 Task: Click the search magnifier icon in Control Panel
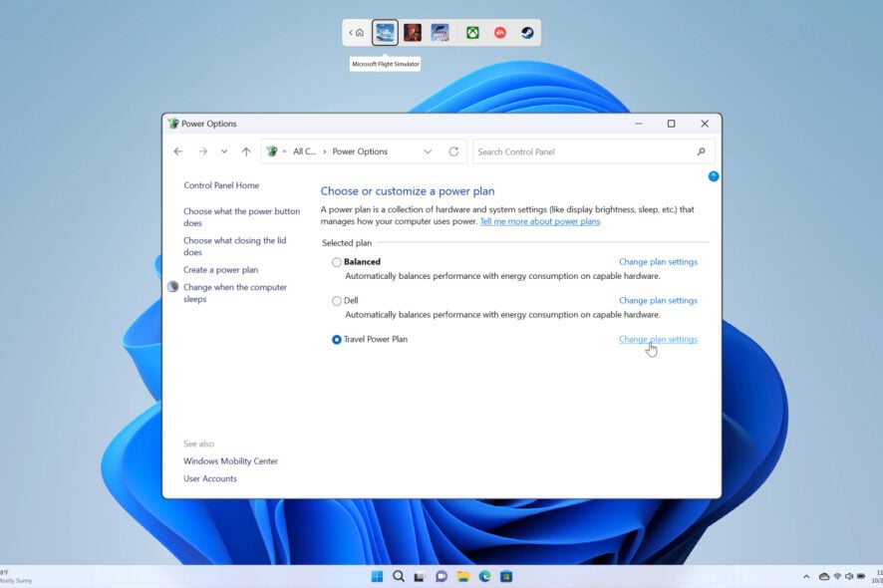(701, 151)
